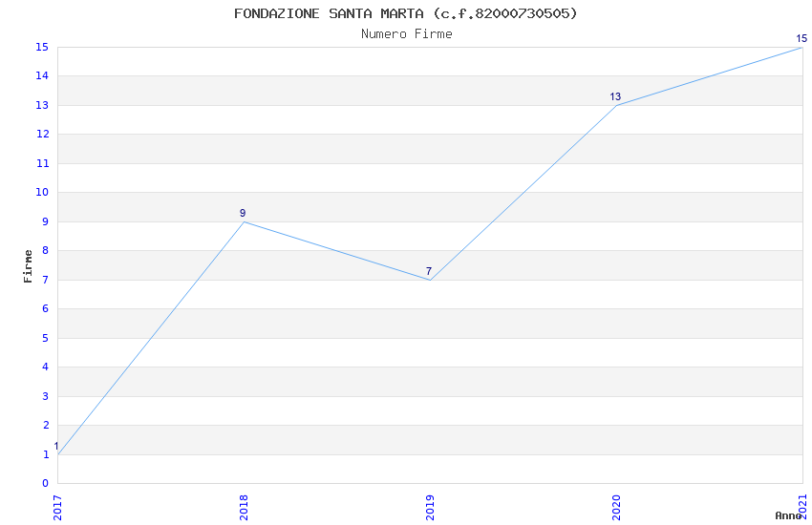
Task: Click the line vertex at 2020 value 13
Action: point(616,106)
